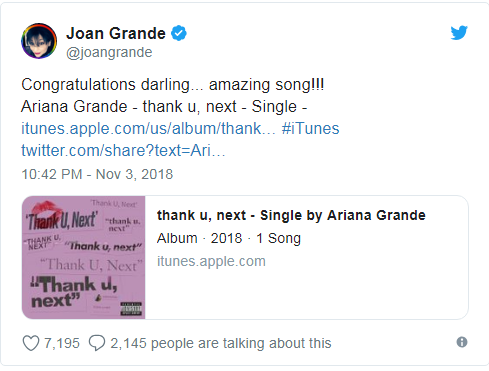Image resolution: width=489 pixels, height=371 pixels.
Task: Open replies via speech bubble icon
Action: (97, 343)
